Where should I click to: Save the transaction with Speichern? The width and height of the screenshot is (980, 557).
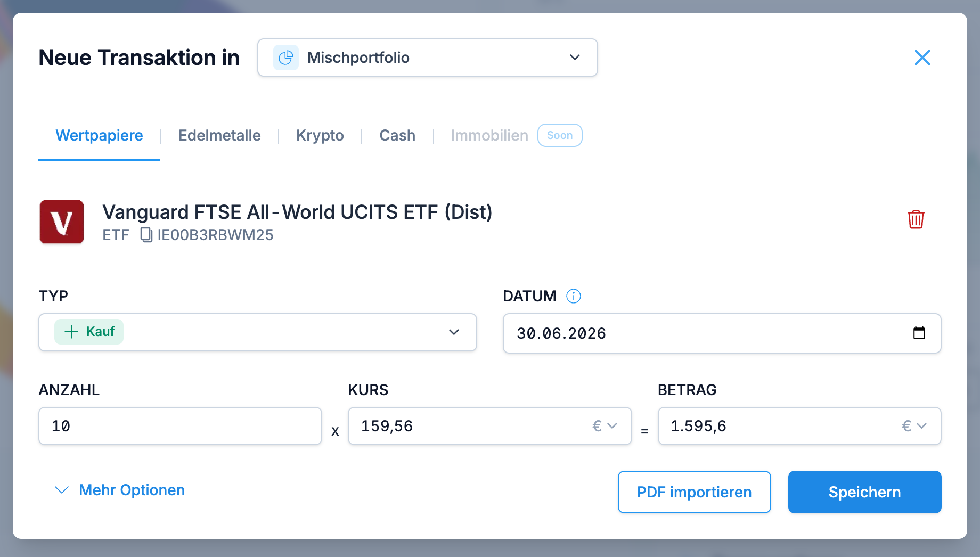click(865, 492)
